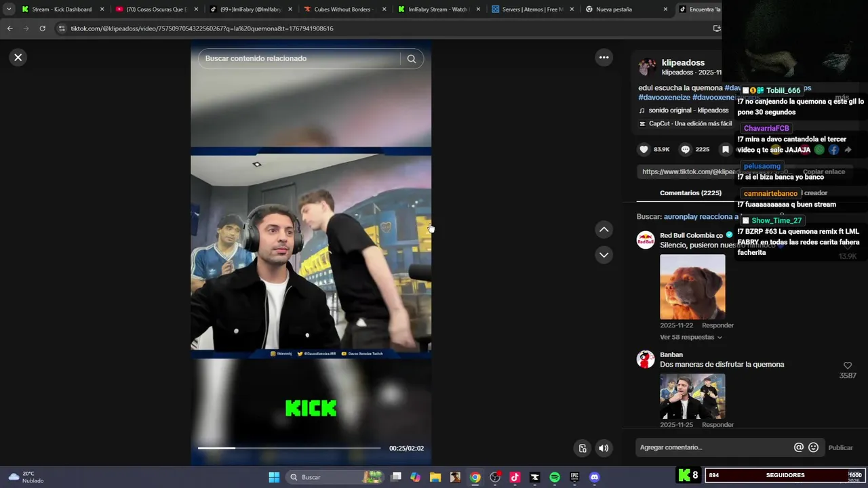868x488 pixels.
Task: Switch to the '(99+) lmlFabry' TikTok tab
Action: click(250, 9)
